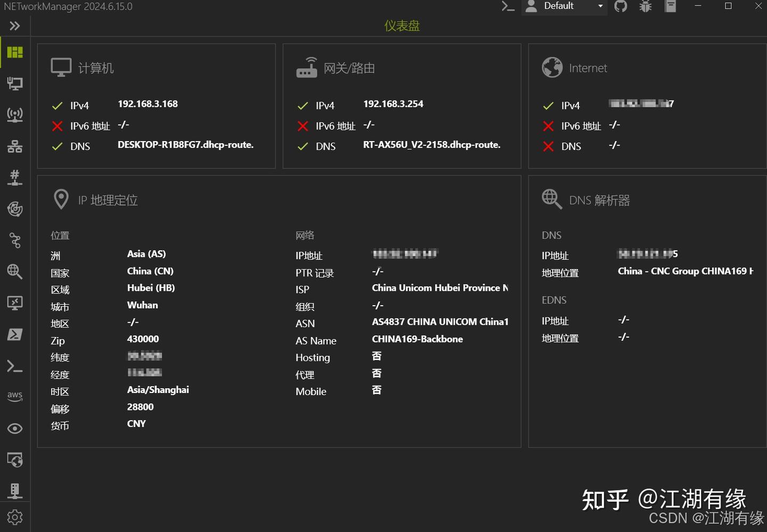
Task: Open the Discovery Protocol eye tool
Action: (15, 428)
